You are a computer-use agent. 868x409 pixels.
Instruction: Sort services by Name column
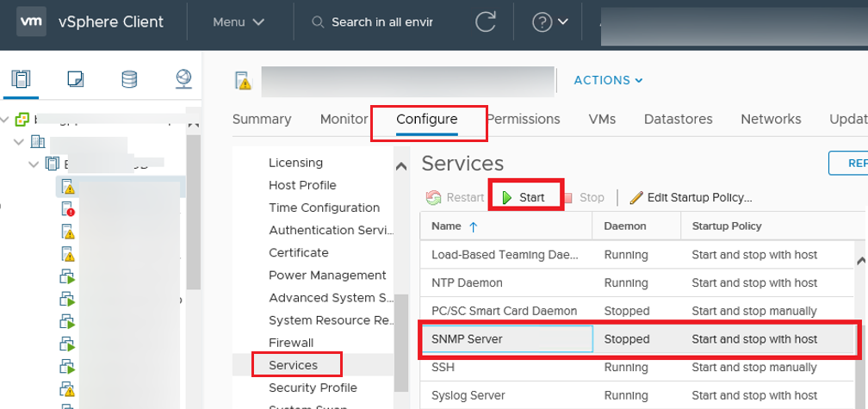pos(505,226)
